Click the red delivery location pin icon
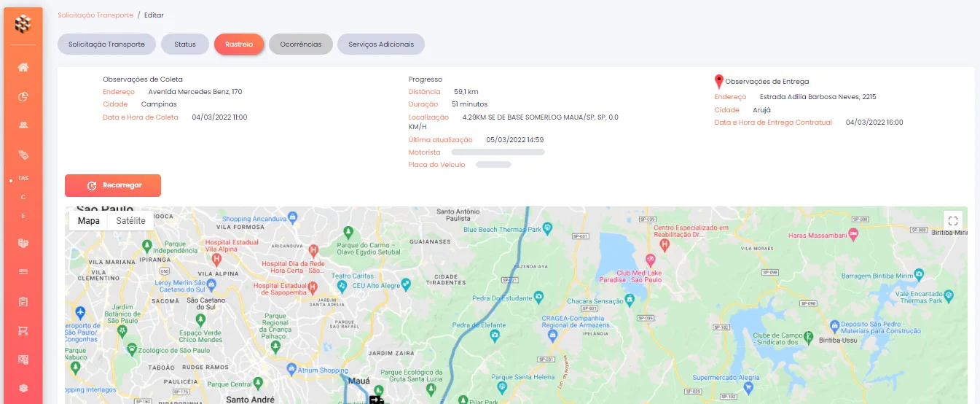The image size is (980, 404). coord(719,81)
